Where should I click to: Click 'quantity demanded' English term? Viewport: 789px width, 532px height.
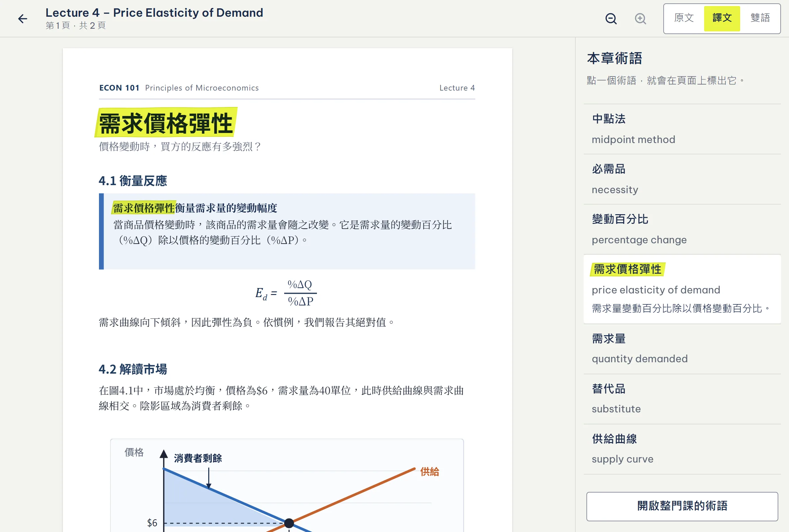click(x=640, y=359)
